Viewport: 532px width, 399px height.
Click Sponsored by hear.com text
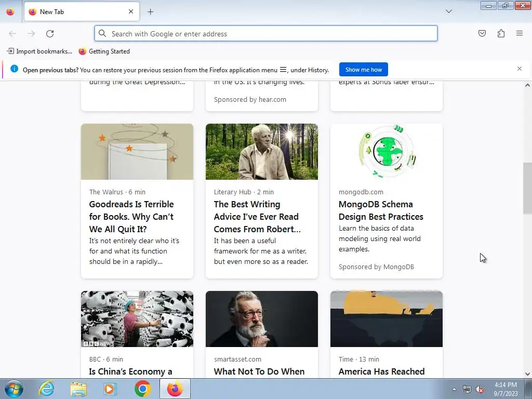point(250,99)
